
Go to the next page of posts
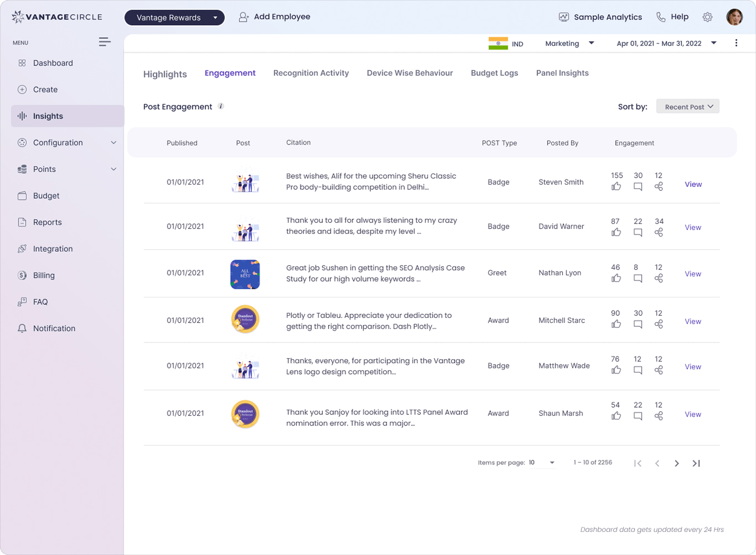pos(677,463)
